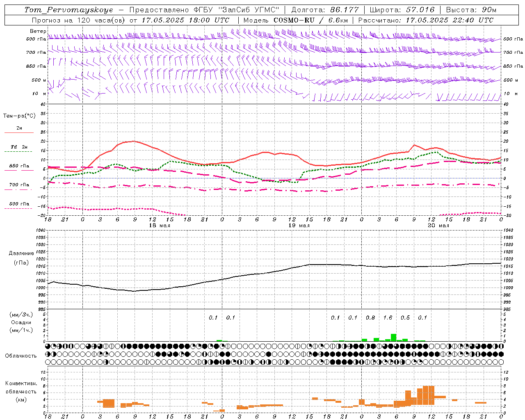Select the text 'Предоставлено ФГБУ "ЗапСиб УГМС"'

coord(204,10)
